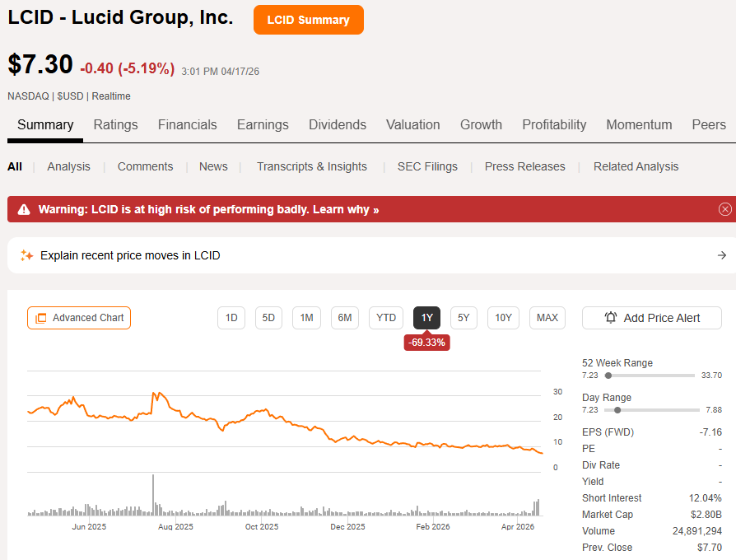Click the bell icon in Add Price Alert
This screenshot has width=736, height=560.
pos(610,318)
